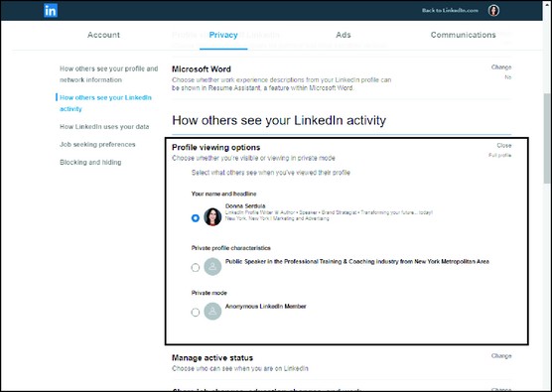Viewport: 552px width, 392px height.
Task: Collapse Profile viewing options with Close
Action: tap(504, 145)
